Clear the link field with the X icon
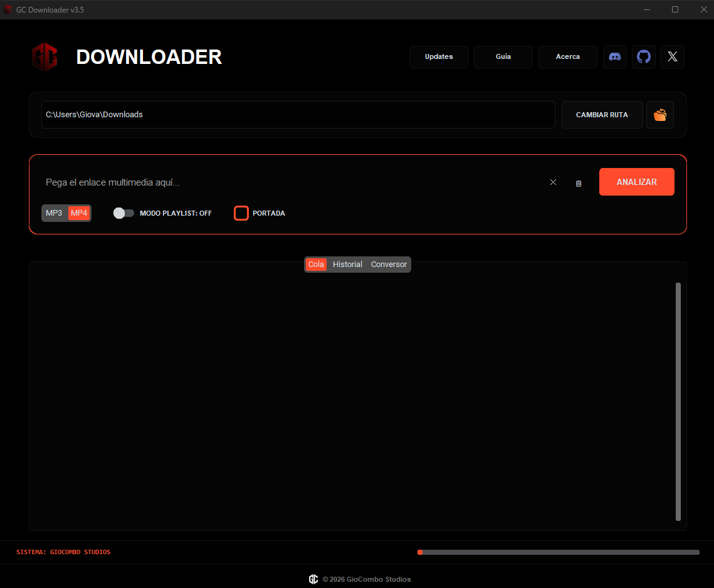The image size is (714, 588). click(x=553, y=182)
